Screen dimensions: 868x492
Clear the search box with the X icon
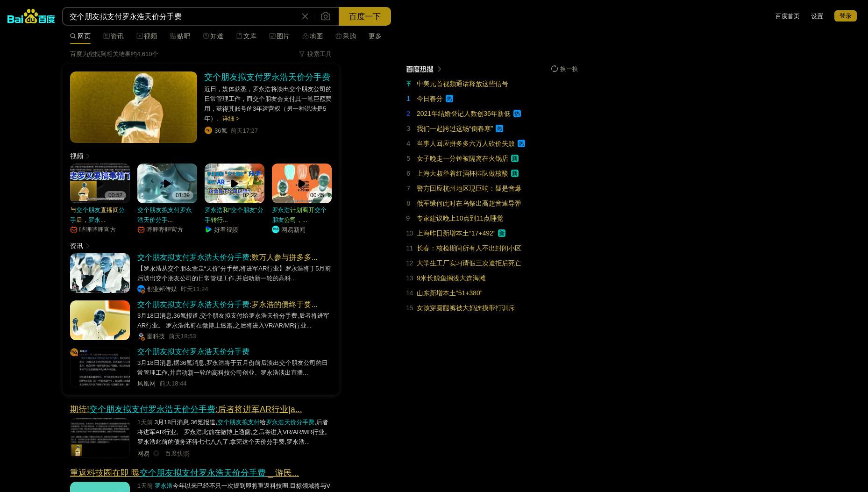(x=305, y=16)
